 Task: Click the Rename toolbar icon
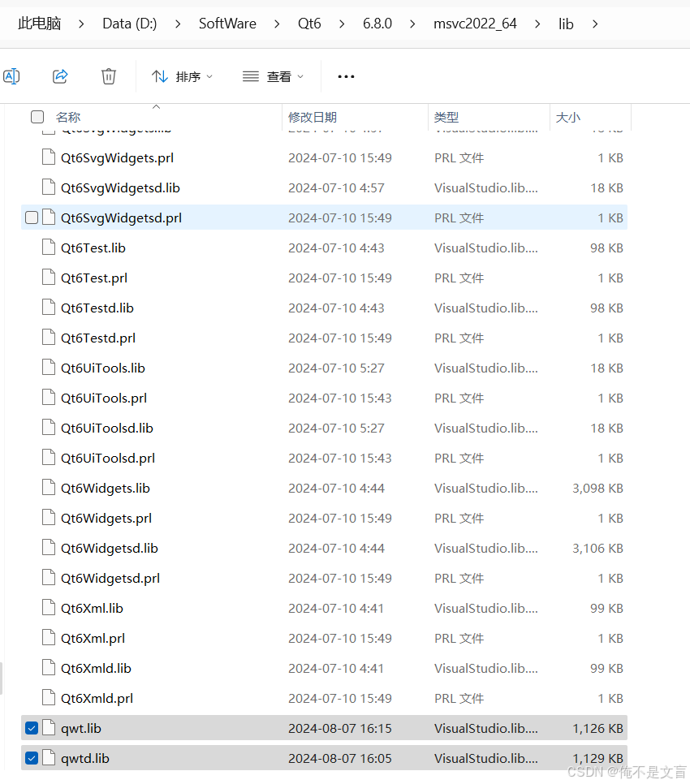tap(11, 76)
